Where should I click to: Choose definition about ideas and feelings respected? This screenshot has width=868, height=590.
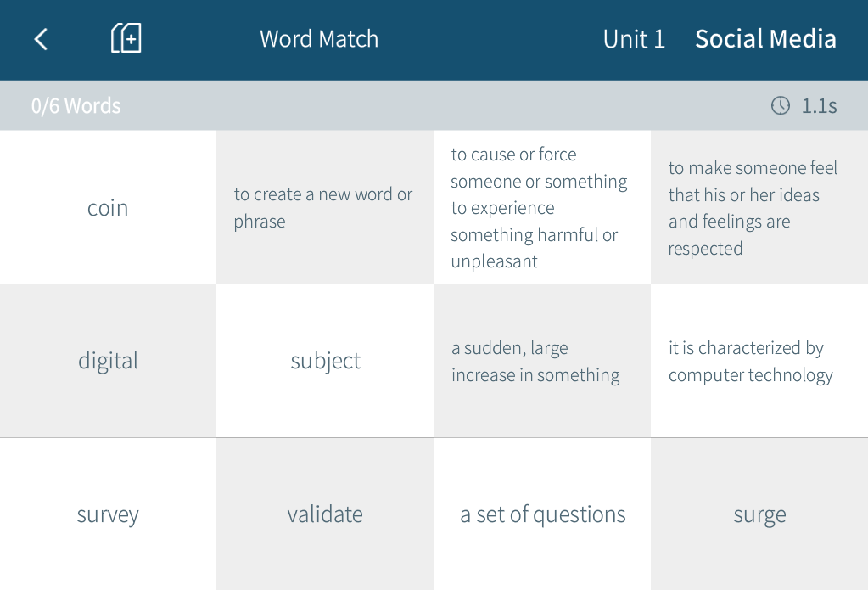click(x=759, y=207)
